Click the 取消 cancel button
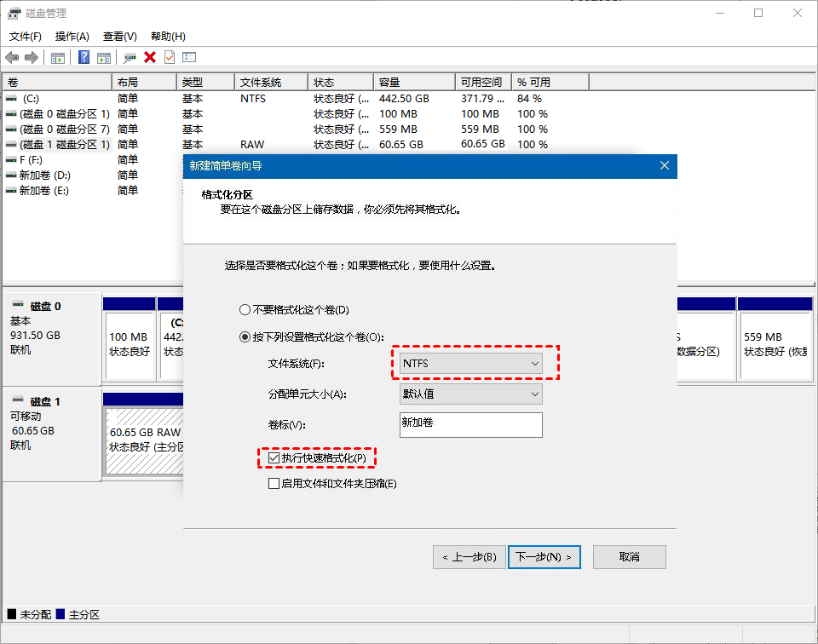 (629, 557)
